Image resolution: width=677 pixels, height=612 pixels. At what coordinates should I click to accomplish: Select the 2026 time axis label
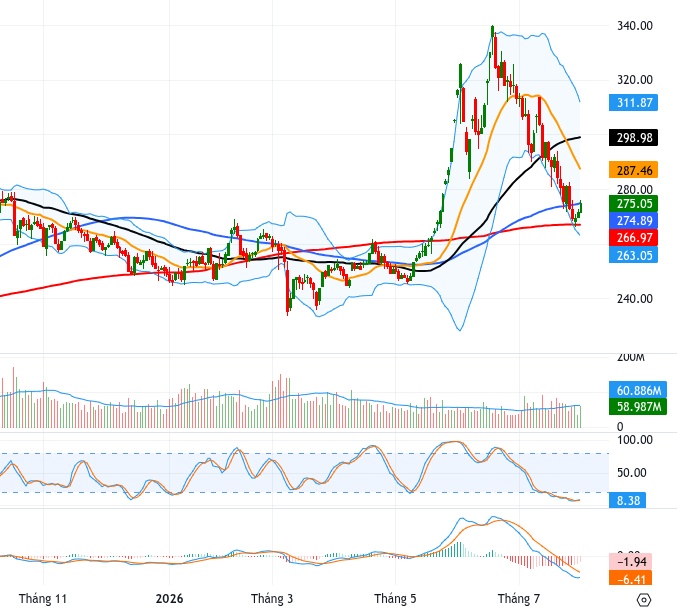[169, 599]
